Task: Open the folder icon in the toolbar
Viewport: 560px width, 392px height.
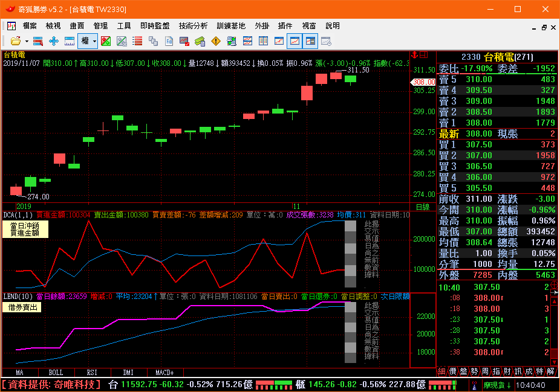Action: pos(15,41)
